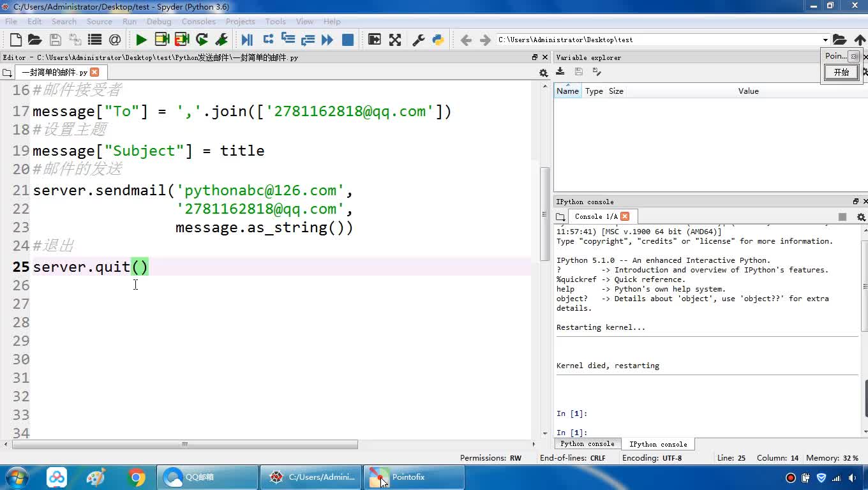The image size is (868, 490).
Task: Switch to the Python console tab
Action: coord(587,444)
